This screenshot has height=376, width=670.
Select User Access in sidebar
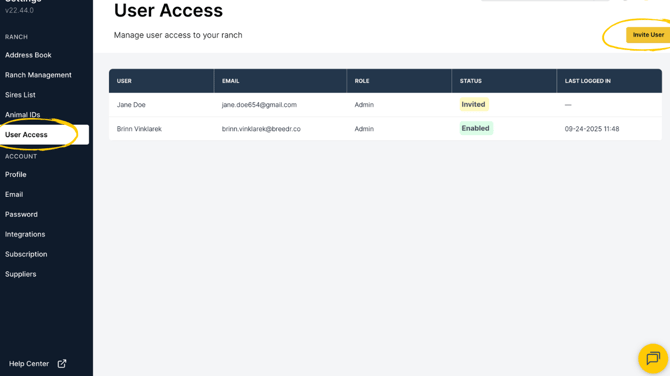[x=44, y=135]
